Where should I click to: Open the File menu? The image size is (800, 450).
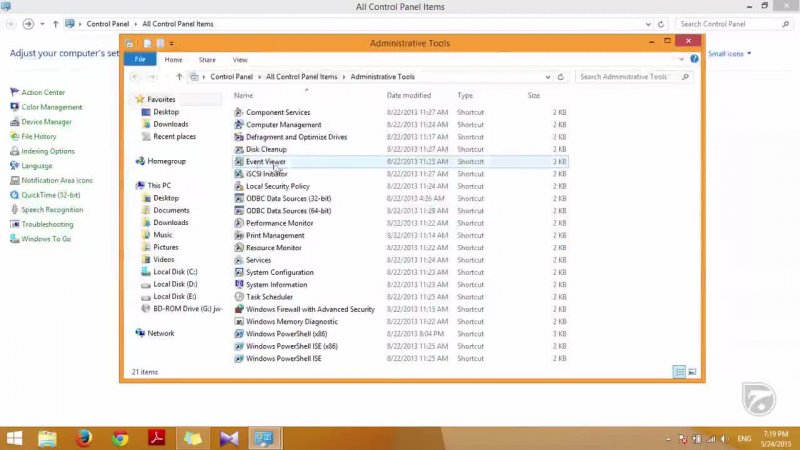140,60
